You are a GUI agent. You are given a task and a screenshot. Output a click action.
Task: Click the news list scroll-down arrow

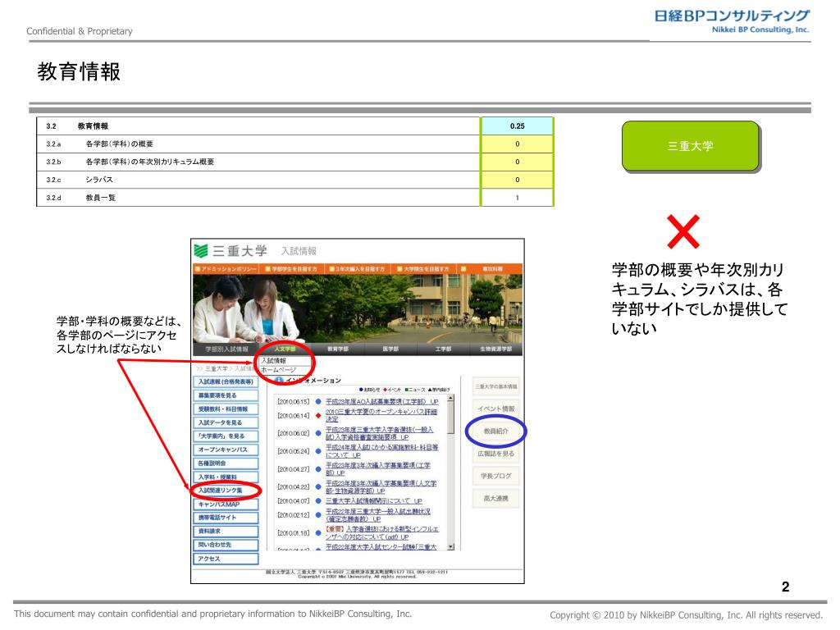tap(450, 546)
